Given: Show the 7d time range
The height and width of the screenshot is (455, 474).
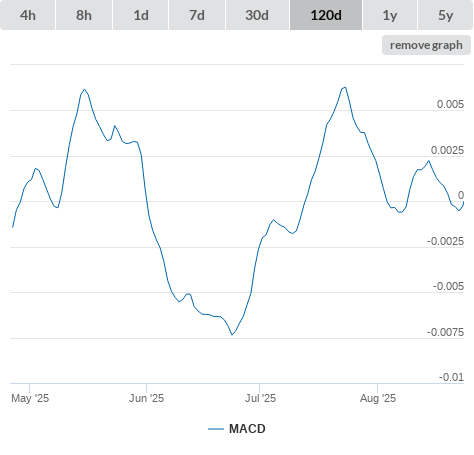Looking at the screenshot, I should click(197, 15).
